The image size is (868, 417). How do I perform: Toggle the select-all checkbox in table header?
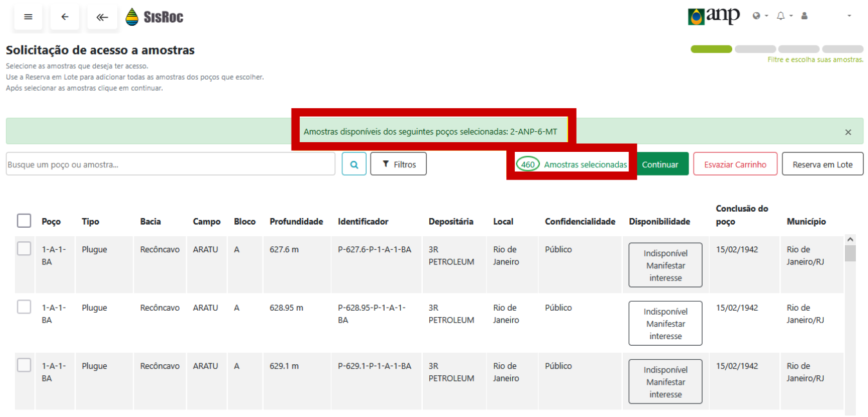[x=24, y=221]
